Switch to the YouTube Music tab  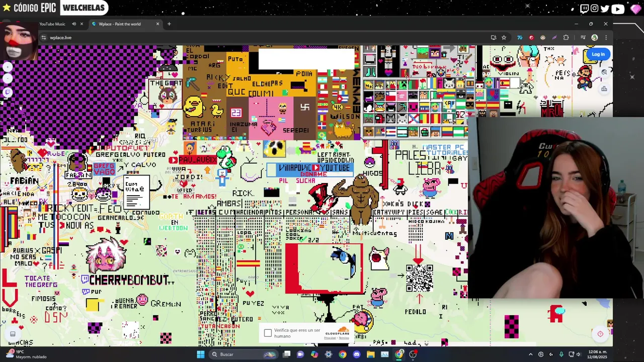[x=52, y=24]
